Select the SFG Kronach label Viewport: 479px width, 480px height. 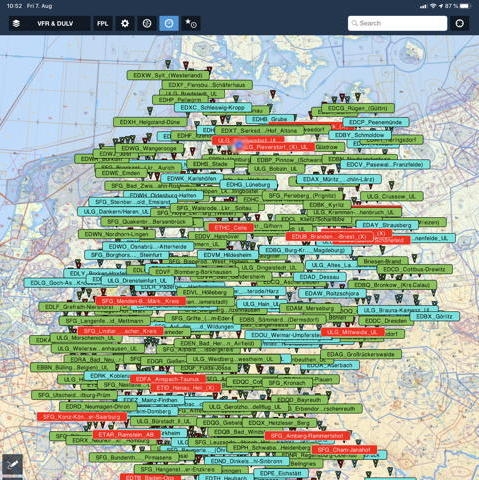287,383
